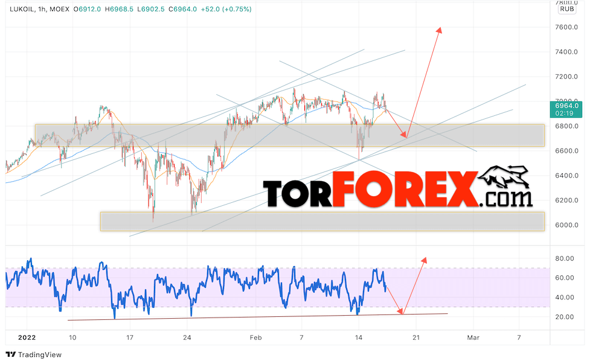Click the RSI 40.00 axis label

pos(565,298)
